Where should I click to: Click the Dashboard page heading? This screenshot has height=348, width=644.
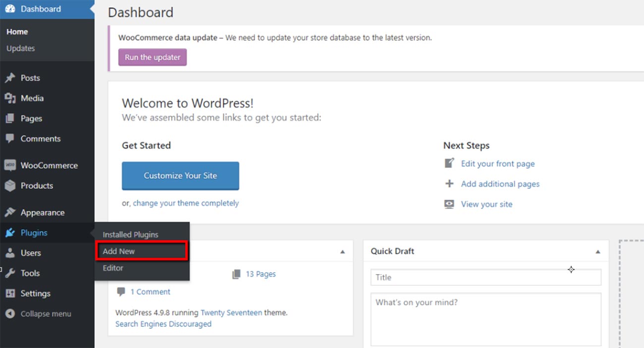[141, 12]
